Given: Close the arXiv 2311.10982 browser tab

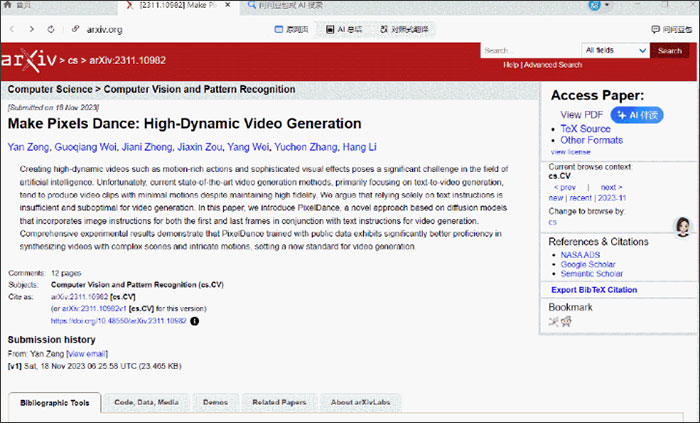Looking at the screenshot, I should coord(228,5).
